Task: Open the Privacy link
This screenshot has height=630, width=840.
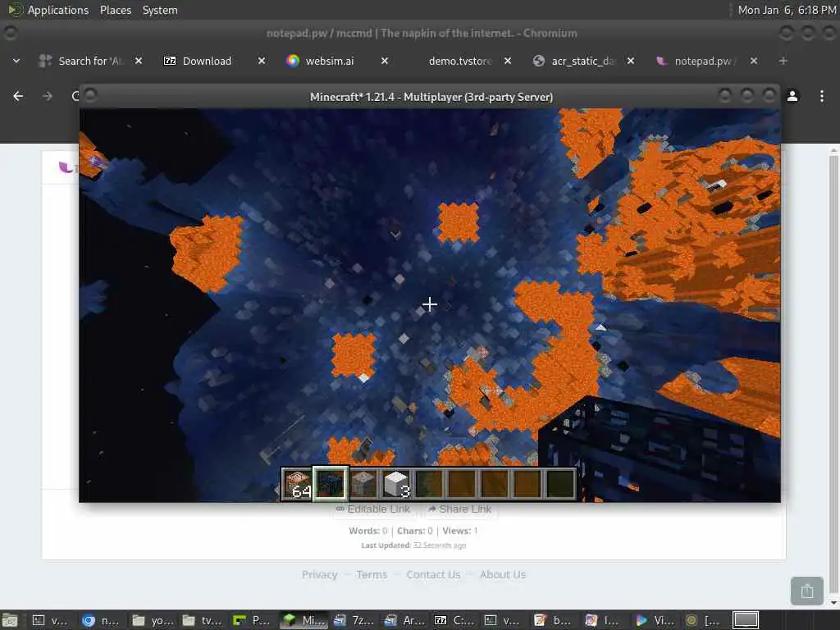Action: tap(319, 574)
